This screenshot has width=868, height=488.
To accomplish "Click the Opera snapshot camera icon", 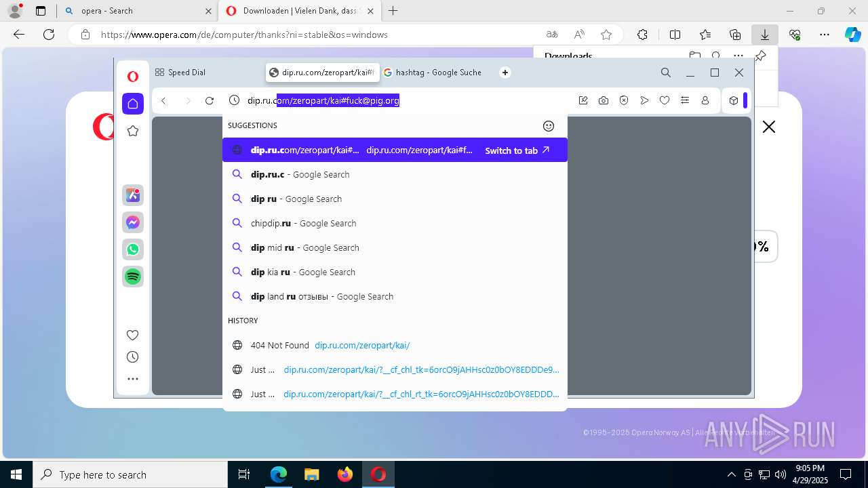I will pos(604,100).
